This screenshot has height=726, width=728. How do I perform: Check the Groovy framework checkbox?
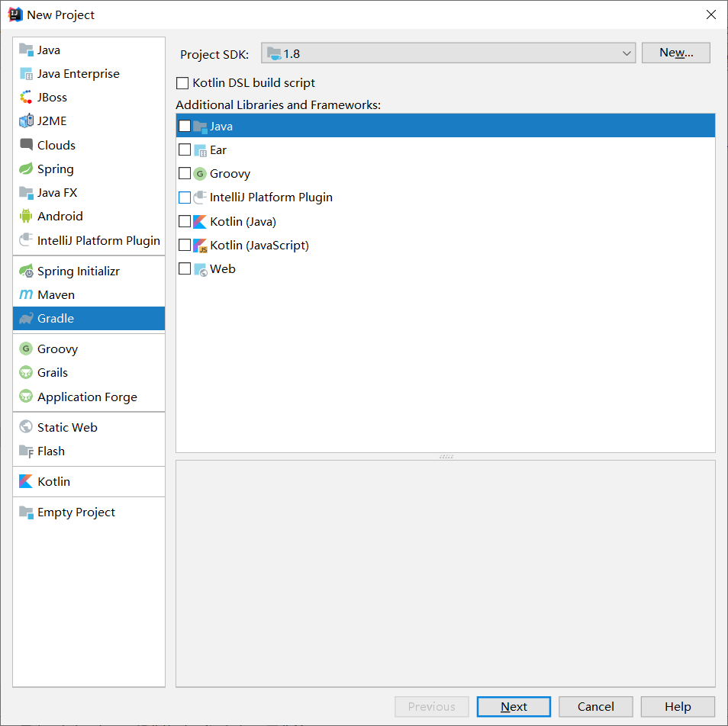pyautogui.click(x=185, y=174)
